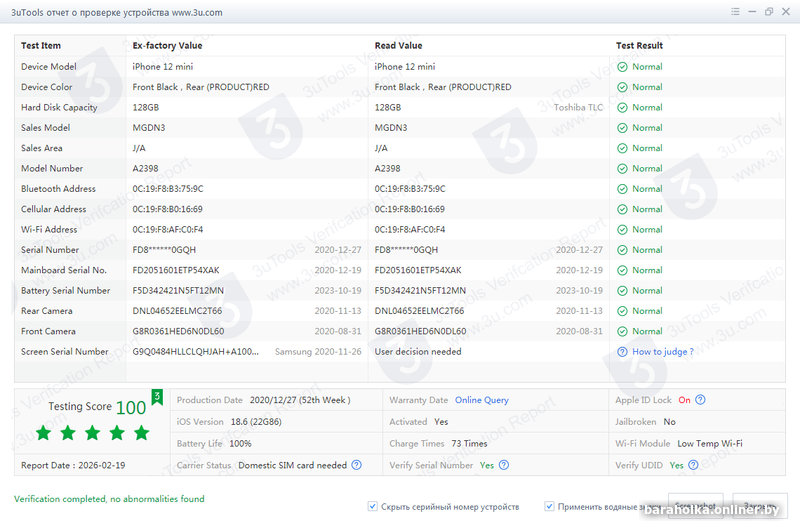The height and width of the screenshot is (531, 800).
Task: Open help icon for Verify Serial Number
Action: [504, 466]
